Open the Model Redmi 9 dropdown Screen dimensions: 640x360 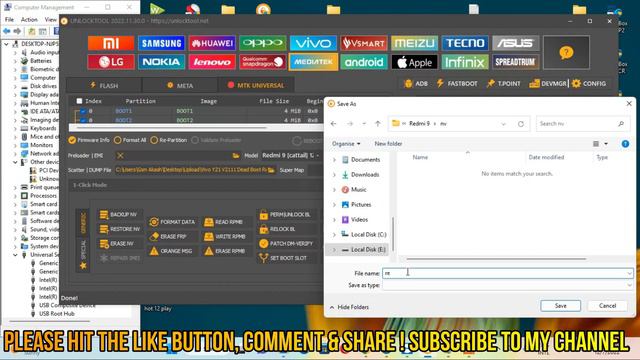click(x=291, y=156)
